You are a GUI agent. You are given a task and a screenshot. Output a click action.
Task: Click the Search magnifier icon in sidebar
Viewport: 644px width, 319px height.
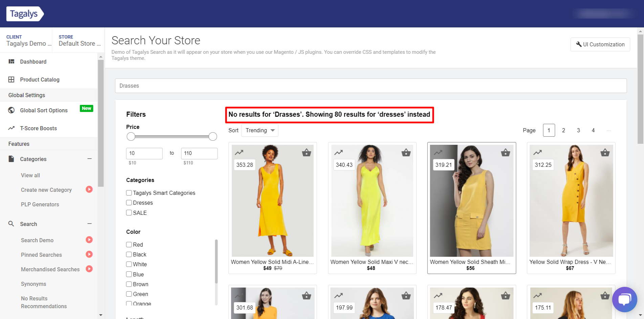click(x=12, y=224)
